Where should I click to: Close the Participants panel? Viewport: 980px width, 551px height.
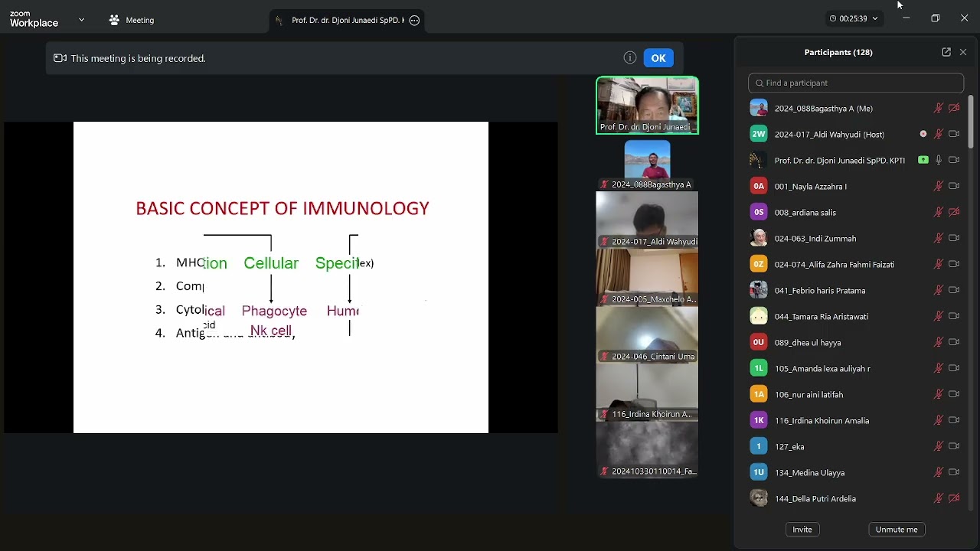point(963,52)
